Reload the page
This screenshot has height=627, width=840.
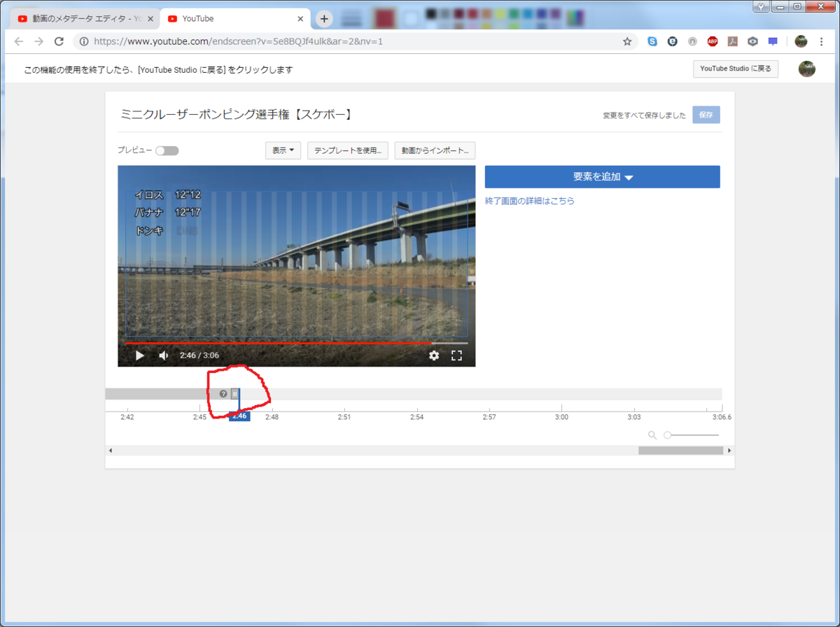pyautogui.click(x=59, y=41)
